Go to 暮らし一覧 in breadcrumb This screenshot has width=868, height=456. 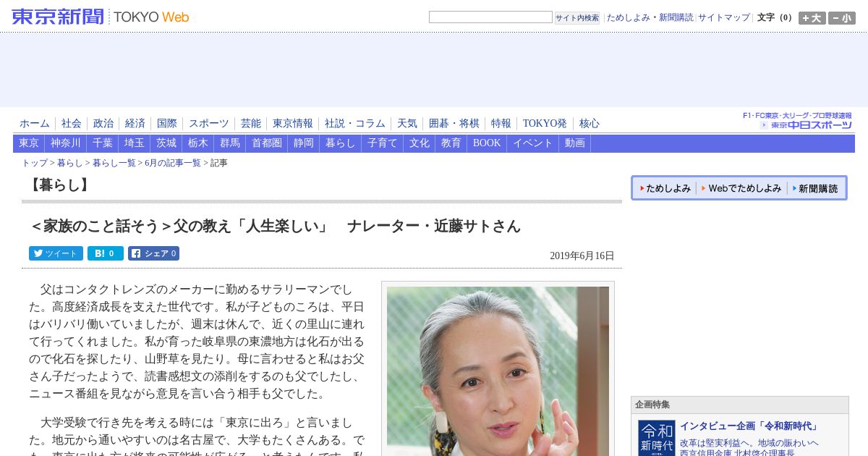114,164
